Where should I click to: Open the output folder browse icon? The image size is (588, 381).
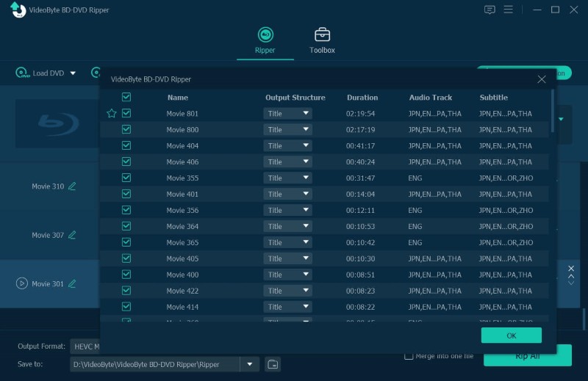[x=272, y=364]
